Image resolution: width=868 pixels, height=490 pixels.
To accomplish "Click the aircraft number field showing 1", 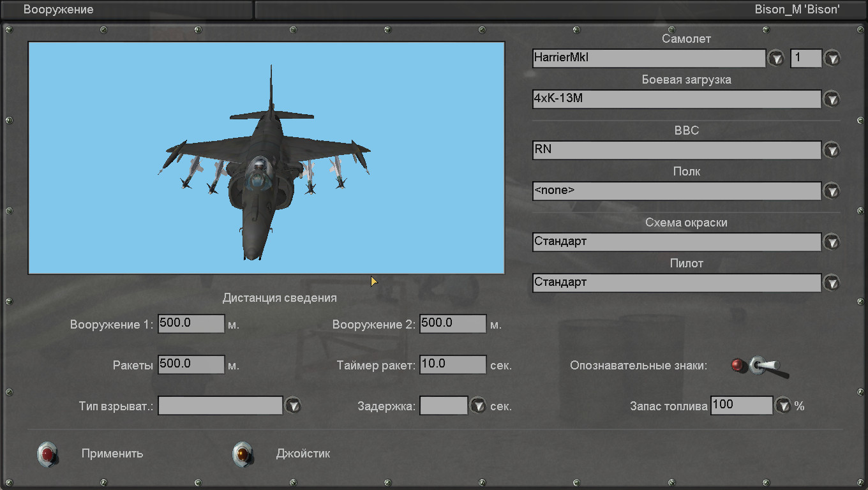I will [806, 58].
